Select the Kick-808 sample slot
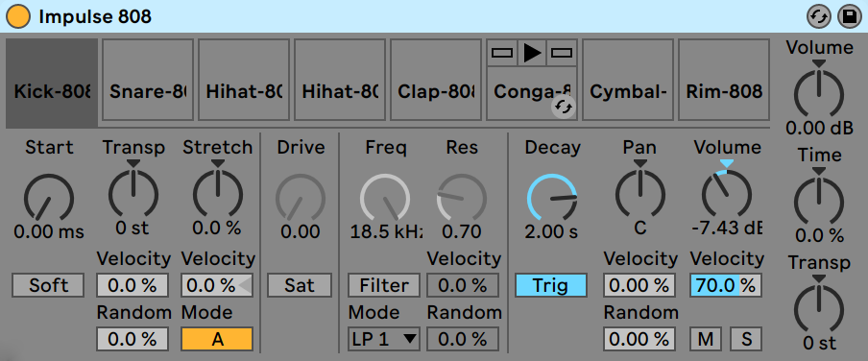The image size is (868, 361). 52,84
